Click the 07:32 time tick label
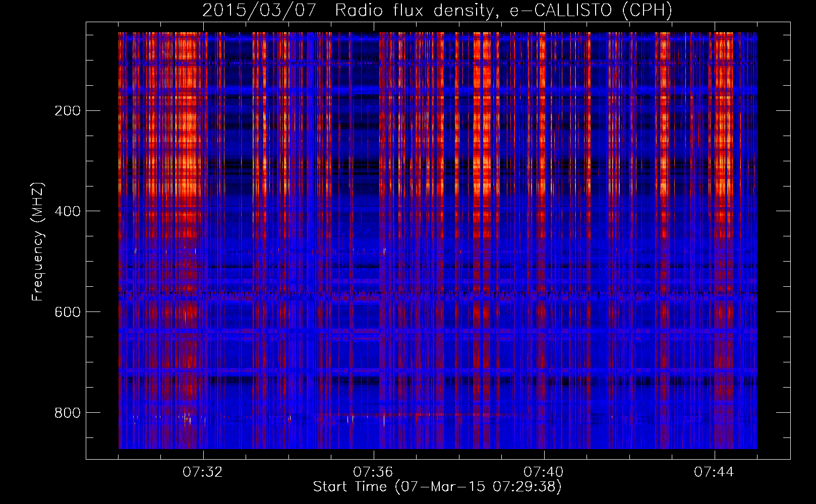Screen dimensions: 816x504 pyautogui.click(x=203, y=472)
